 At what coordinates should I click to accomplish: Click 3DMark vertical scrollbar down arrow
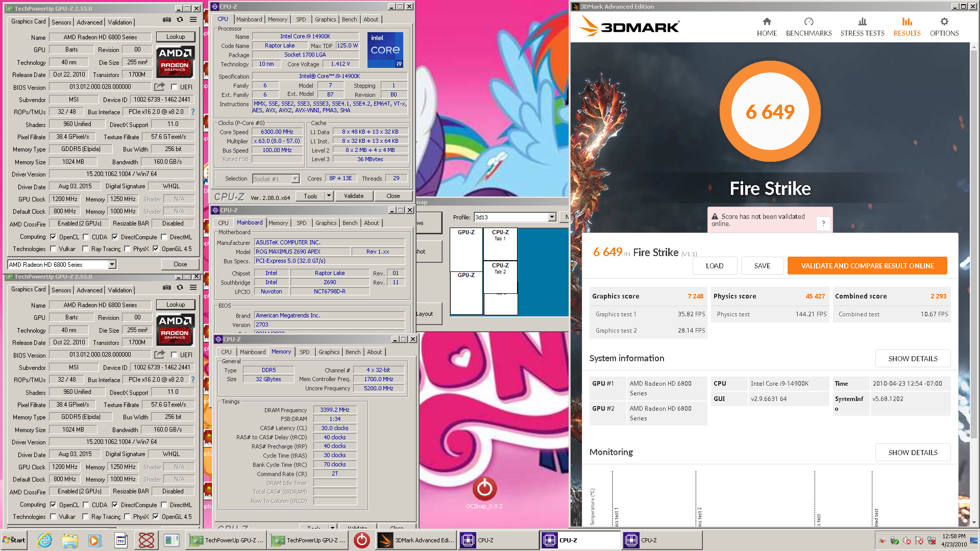[974, 522]
